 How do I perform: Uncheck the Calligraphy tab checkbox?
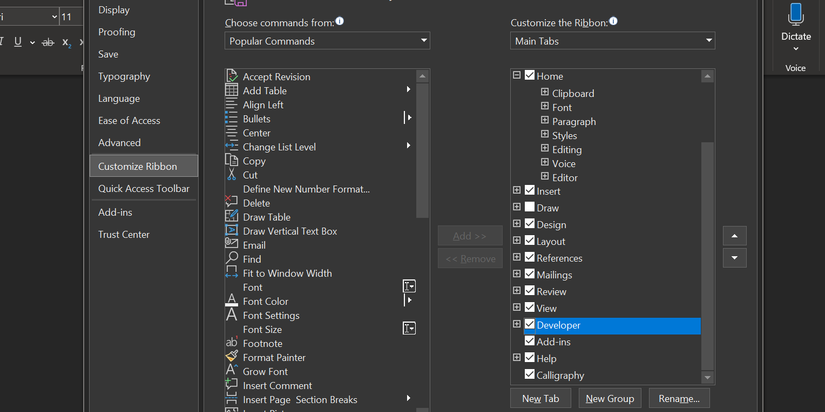pos(530,375)
